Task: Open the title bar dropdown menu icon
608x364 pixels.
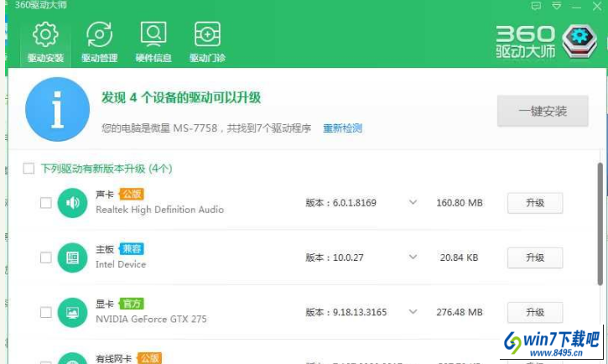Action: 557,6
